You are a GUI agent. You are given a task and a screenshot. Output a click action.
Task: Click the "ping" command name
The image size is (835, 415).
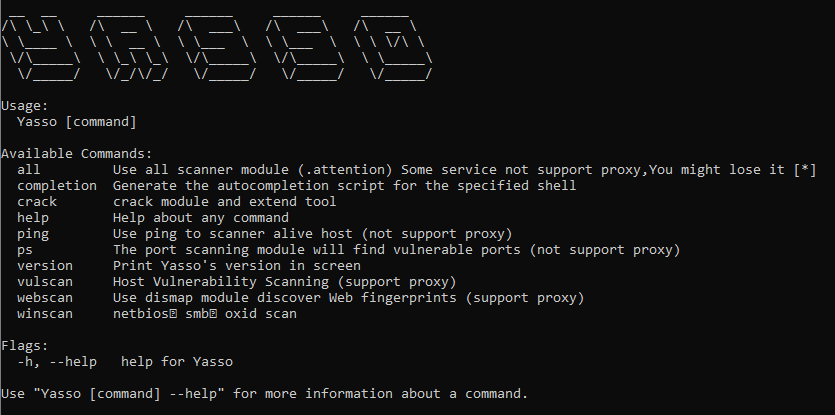click(33, 234)
